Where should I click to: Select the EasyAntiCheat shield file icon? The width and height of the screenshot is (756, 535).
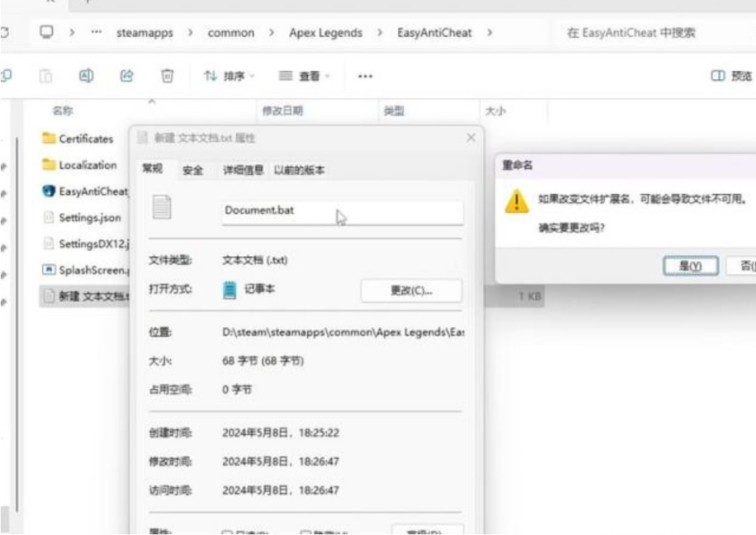click(49, 191)
